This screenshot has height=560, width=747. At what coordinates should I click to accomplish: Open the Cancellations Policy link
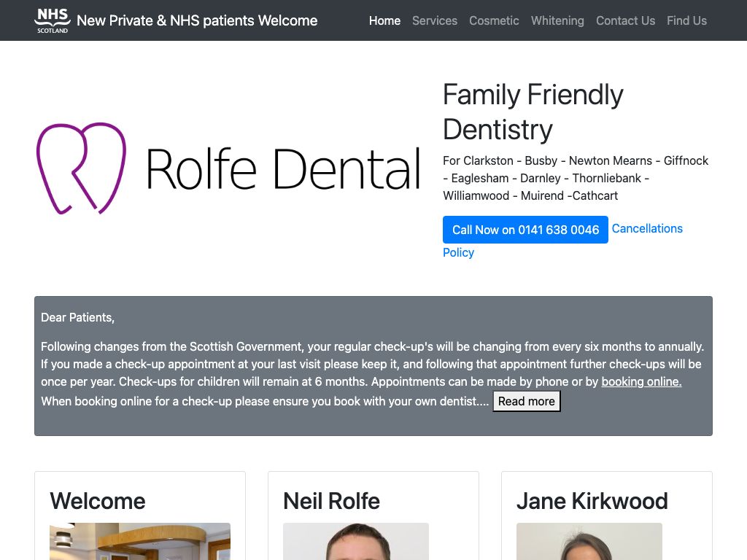[647, 228]
